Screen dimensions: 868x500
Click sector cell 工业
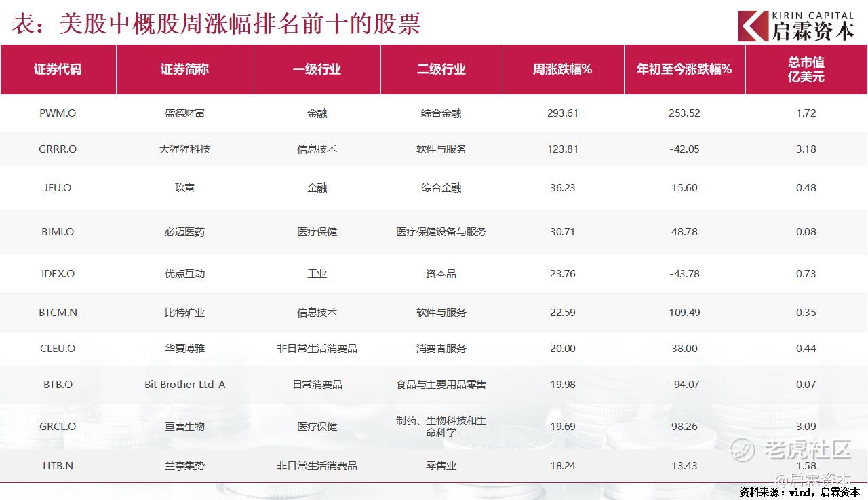pyautogui.click(x=317, y=273)
